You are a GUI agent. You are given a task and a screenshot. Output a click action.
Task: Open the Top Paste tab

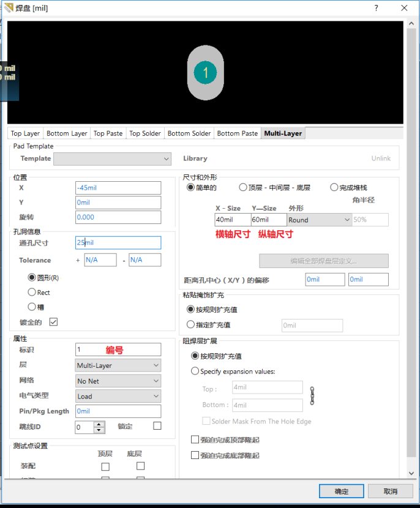[x=108, y=133]
